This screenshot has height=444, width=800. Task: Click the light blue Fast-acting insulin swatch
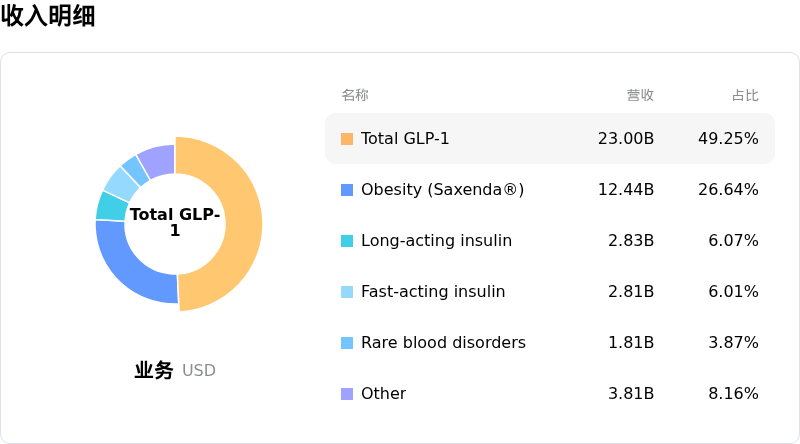pos(347,292)
